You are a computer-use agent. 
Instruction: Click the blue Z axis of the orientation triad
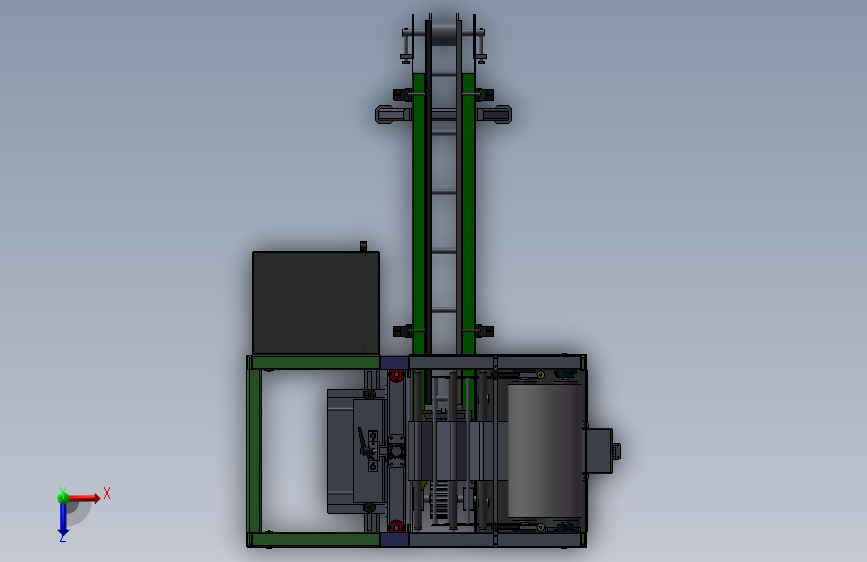click(x=63, y=519)
